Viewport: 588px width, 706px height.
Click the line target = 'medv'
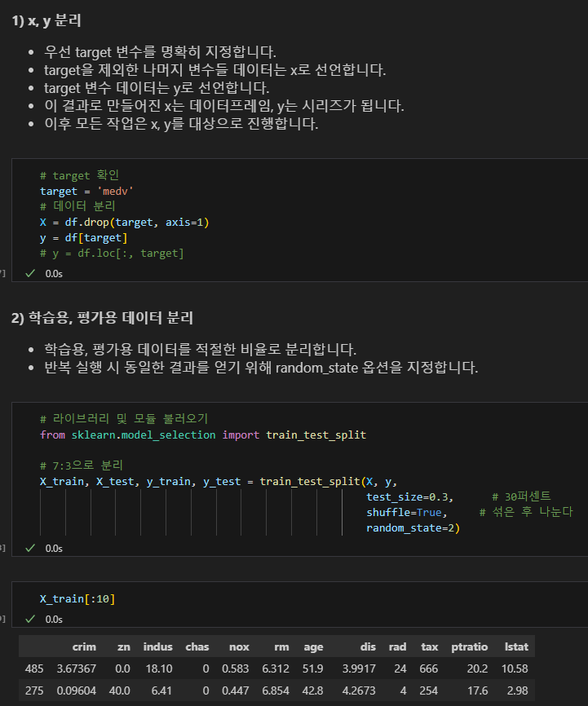[86, 192]
